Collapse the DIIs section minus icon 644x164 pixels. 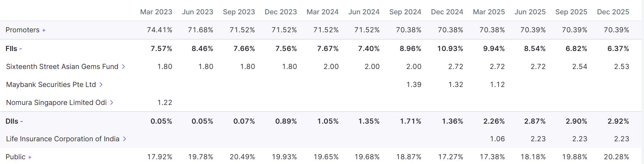coord(22,121)
